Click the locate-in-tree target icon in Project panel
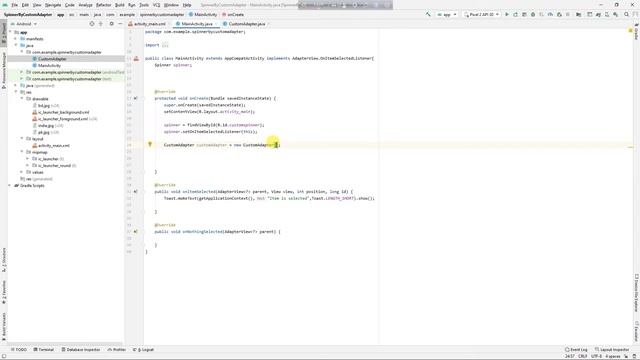640x360 pixels. click(x=92, y=24)
